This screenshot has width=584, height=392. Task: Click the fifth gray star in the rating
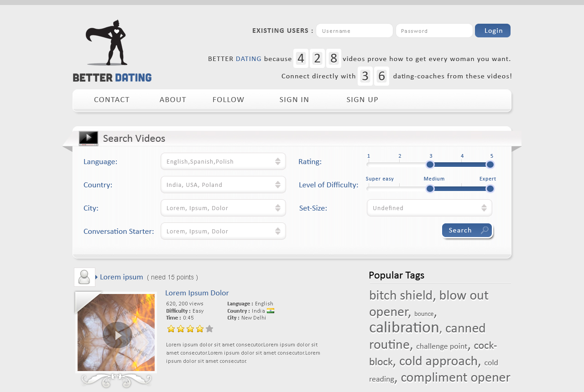(x=209, y=328)
